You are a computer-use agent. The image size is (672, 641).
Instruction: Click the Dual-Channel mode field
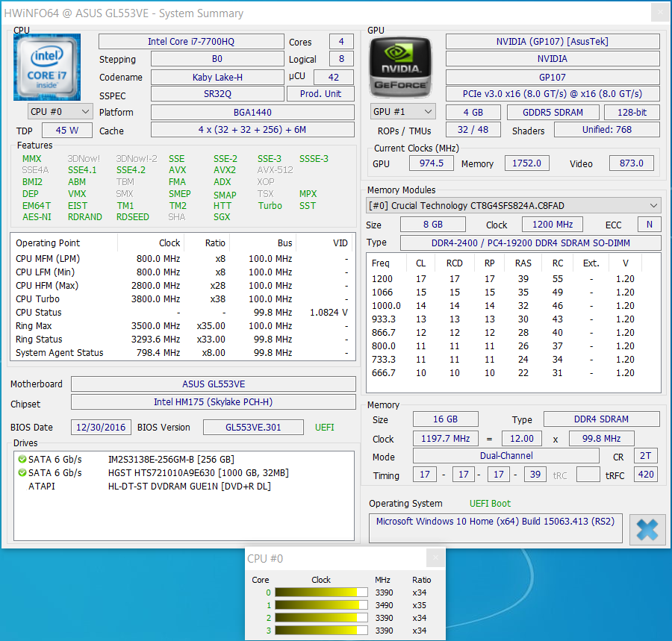point(506,456)
